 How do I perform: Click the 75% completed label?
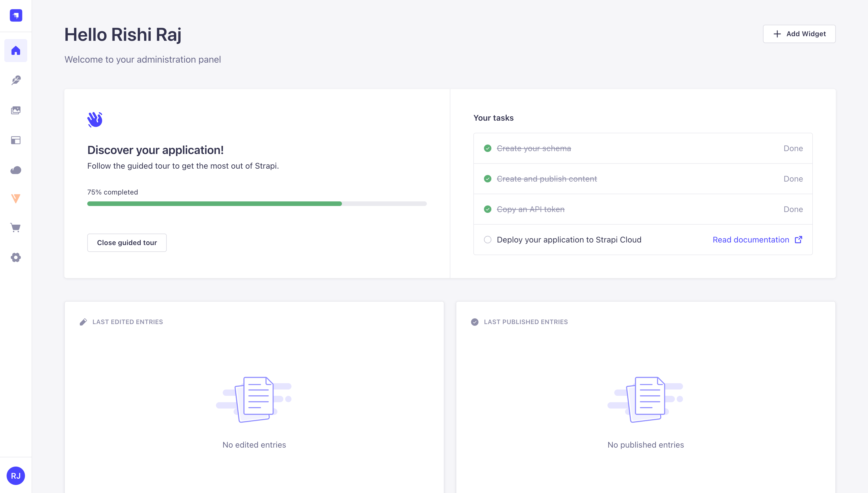point(113,192)
